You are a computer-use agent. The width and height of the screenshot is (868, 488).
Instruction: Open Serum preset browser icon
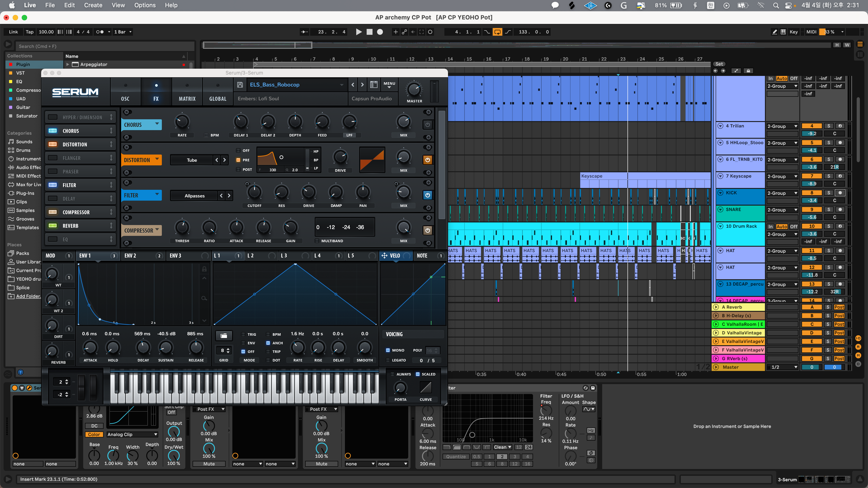[374, 84]
